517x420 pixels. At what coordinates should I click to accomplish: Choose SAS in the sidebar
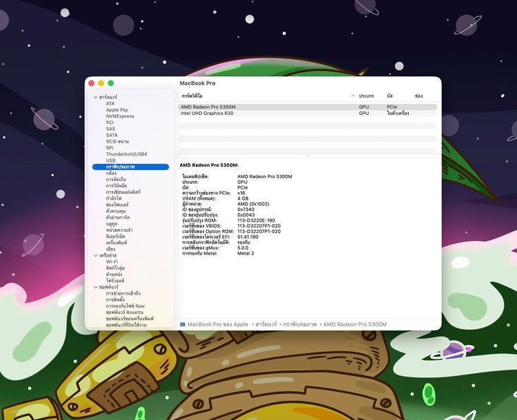point(110,129)
